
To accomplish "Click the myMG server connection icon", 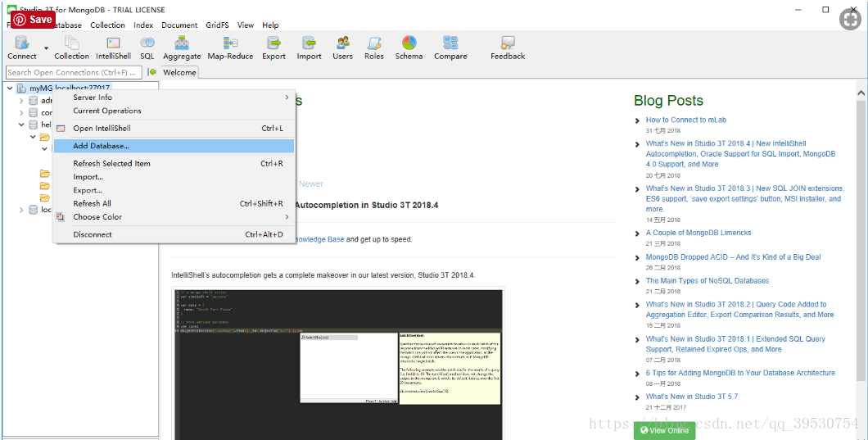I will click(x=21, y=88).
